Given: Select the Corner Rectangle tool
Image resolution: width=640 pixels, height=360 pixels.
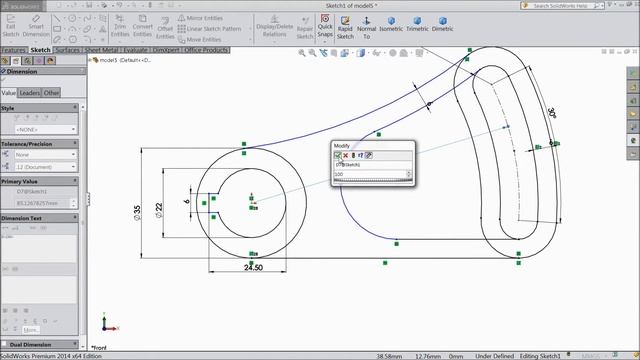Looking at the screenshot, I should 57,29.
